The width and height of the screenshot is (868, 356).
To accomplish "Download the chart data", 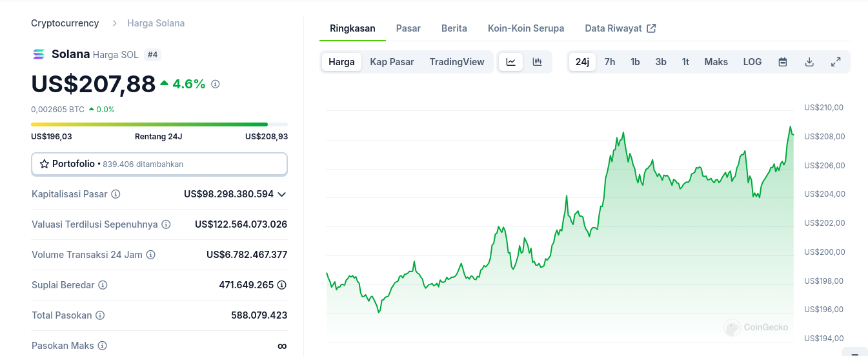I will [809, 62].
